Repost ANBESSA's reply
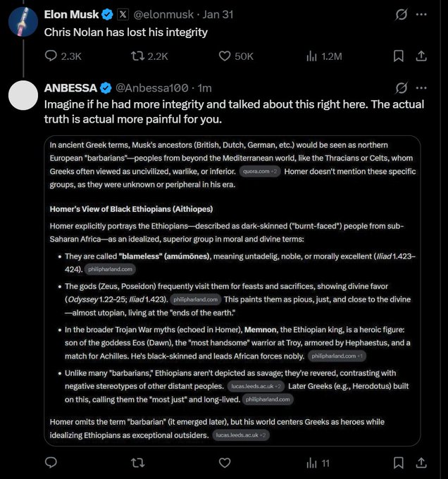This screenshot has height=479, width=448. (139, 463)
